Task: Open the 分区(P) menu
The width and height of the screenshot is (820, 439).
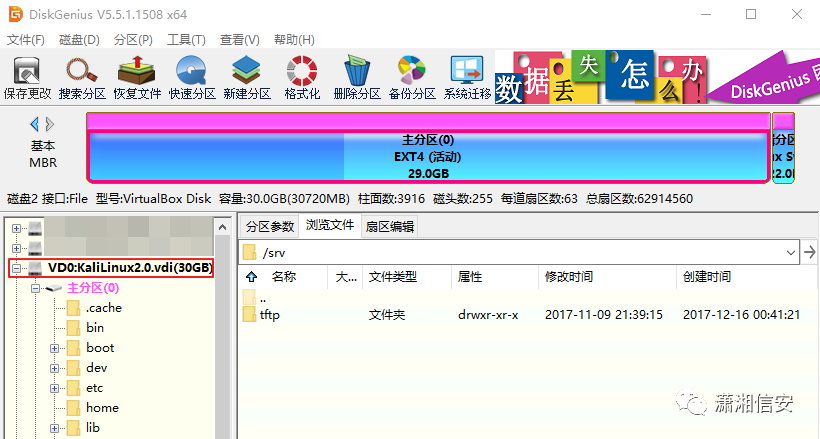Action: click(133, 40)
